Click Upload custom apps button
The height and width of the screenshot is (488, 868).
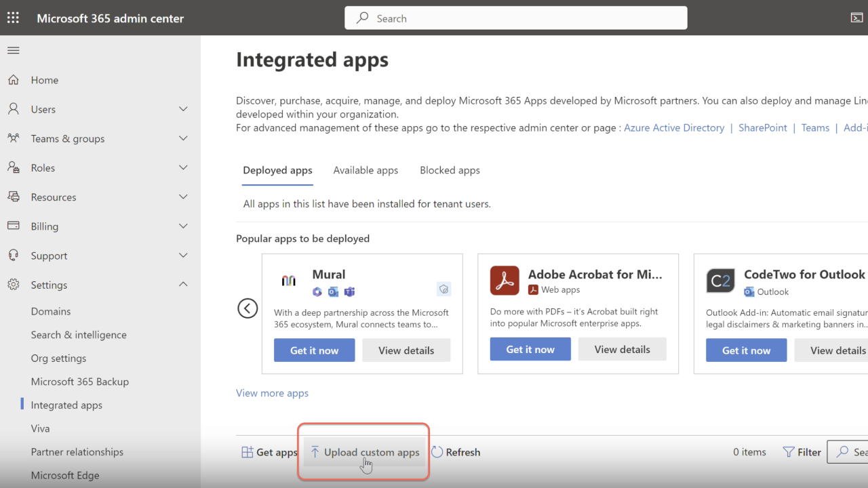tap(364, 452)
